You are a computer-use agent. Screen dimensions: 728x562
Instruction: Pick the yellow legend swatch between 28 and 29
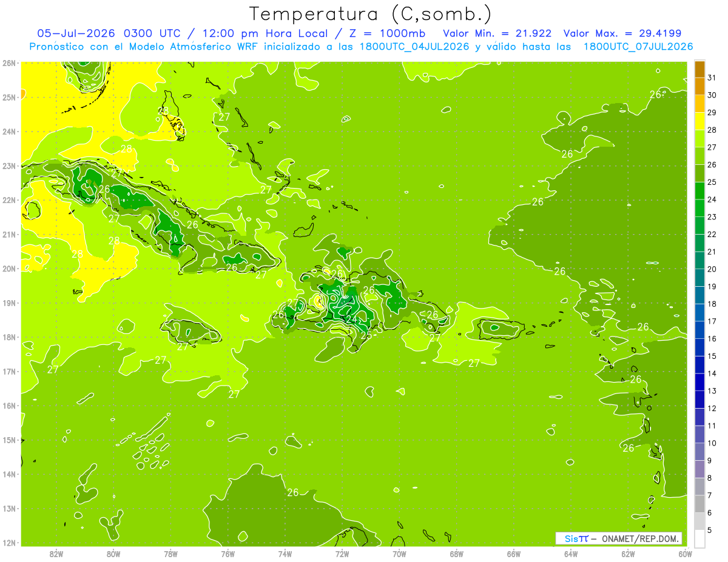pos(699,121)
